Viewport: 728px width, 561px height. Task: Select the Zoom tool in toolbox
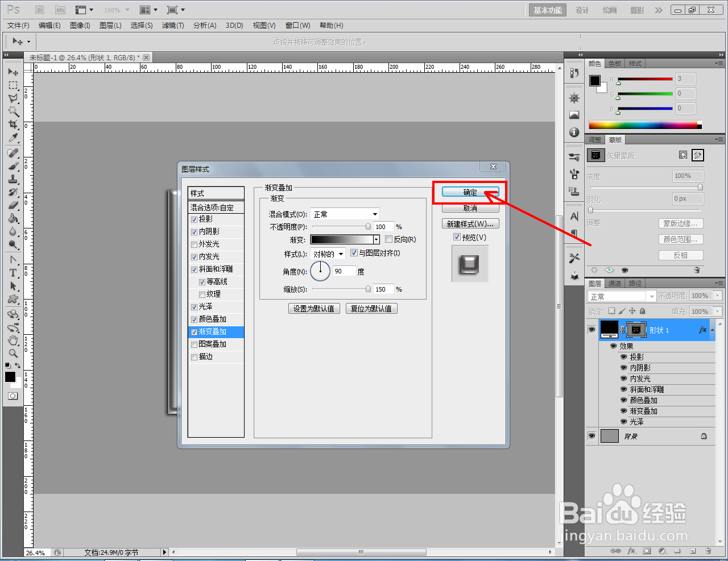point(13,354)
